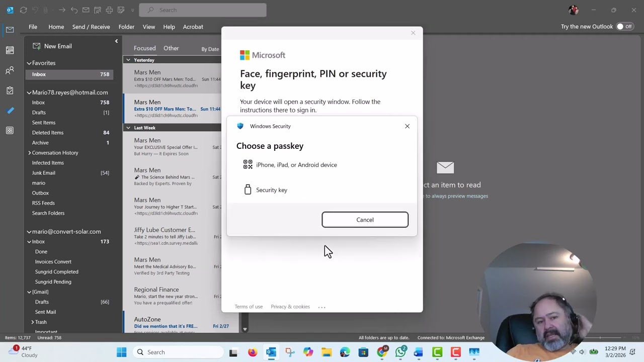Collapse the folder pane with arrow
644x362 pixels.
click(116, 41)
